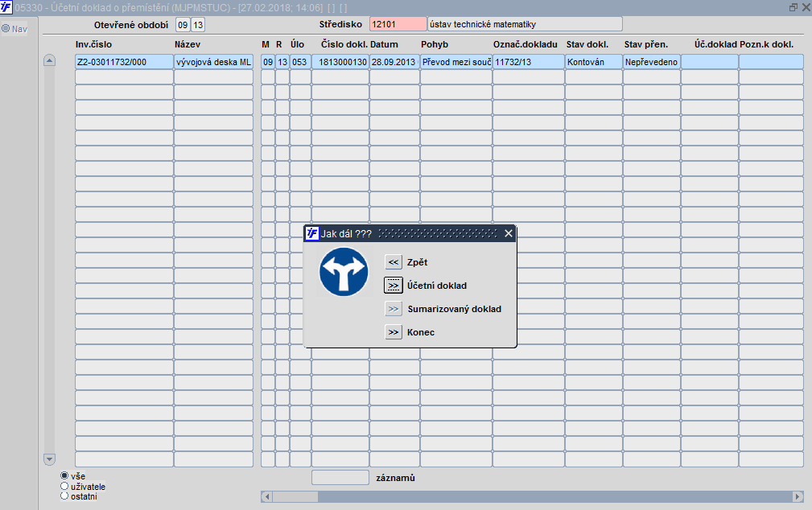Click the horizontal scrollbar right arrow
Viewport: 812px width, 510px height.
pyautogui.click(x=798, y=496)
